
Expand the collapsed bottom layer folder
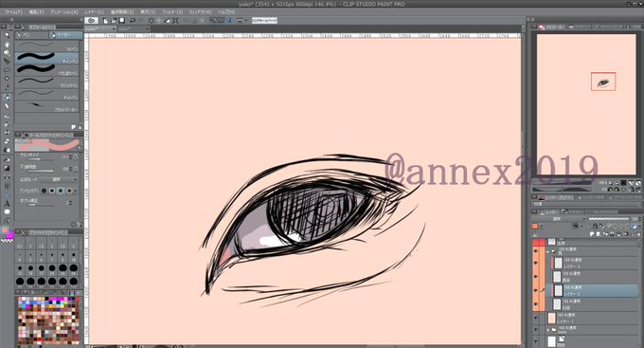pyautogui.click(x=548, y=330)
